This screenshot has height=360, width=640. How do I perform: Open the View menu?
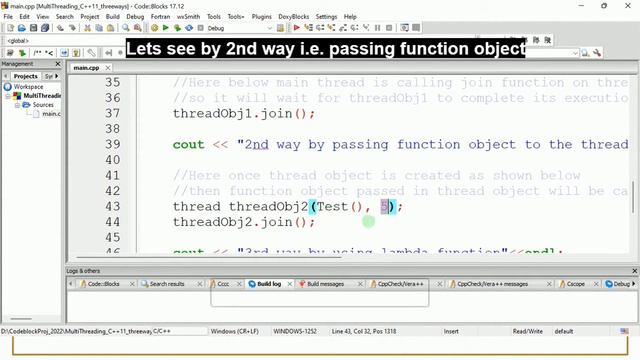coord(42,16)
